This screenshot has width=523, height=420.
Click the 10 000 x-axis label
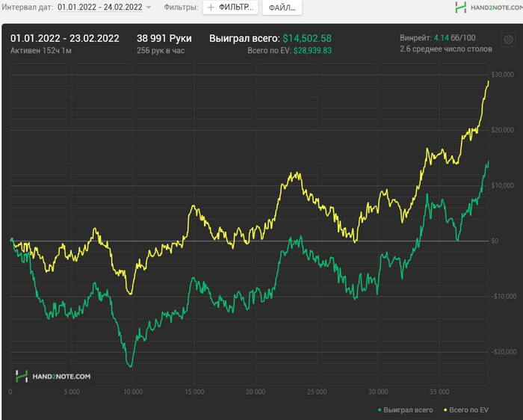click(x=133, y=392)
